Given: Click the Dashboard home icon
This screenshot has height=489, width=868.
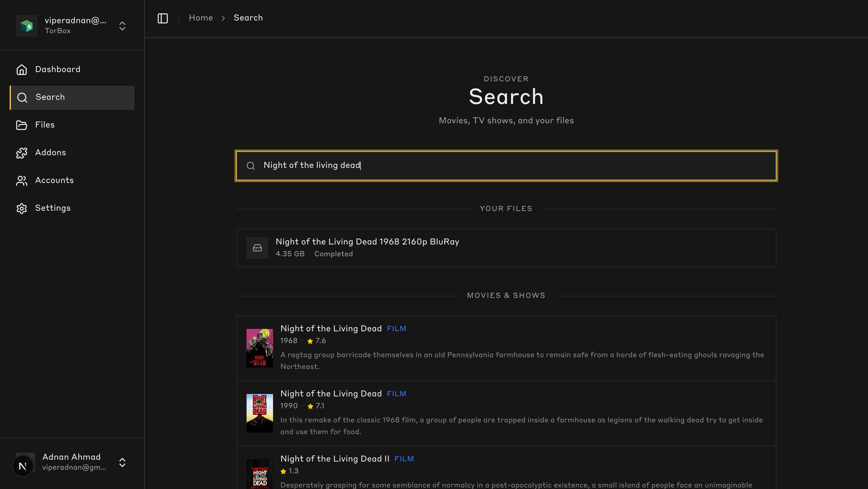Looking at the screenshot, I should (x=22, y=69).
